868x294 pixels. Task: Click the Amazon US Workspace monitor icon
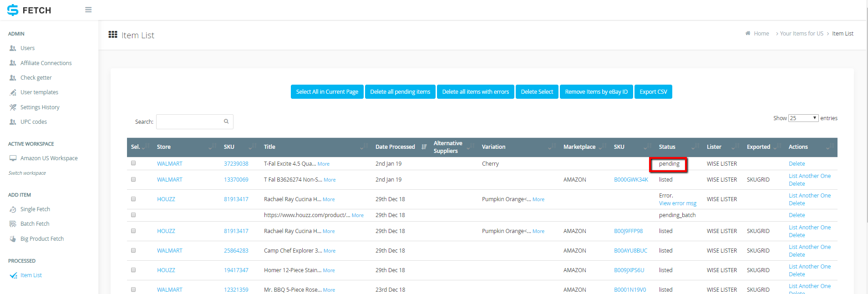tap(13, 158)
